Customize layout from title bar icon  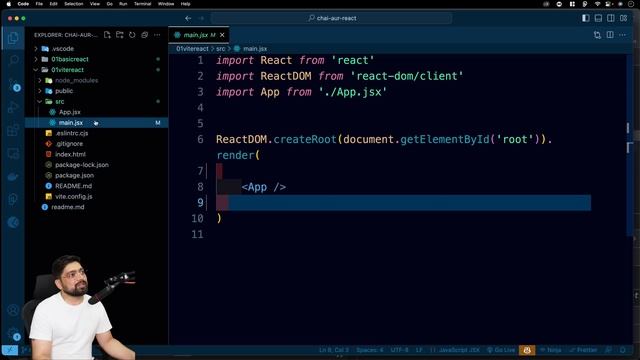[x=624, y=18]
